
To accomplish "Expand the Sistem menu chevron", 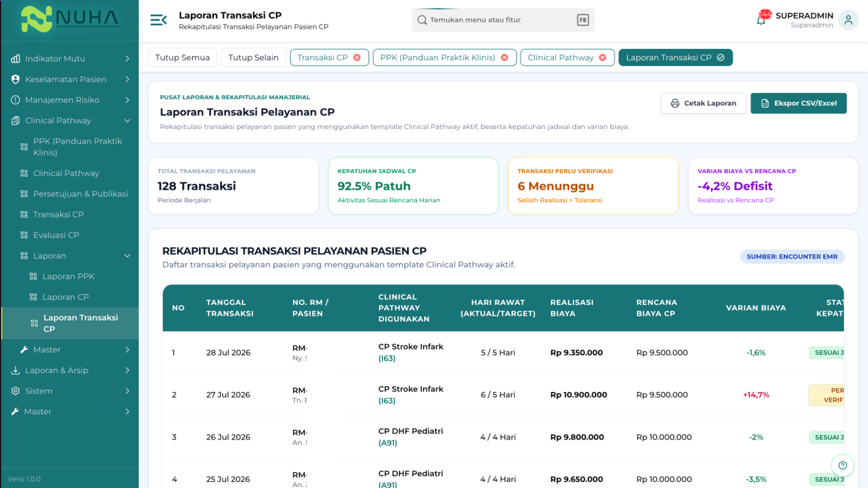I will (x=127, y=391).
